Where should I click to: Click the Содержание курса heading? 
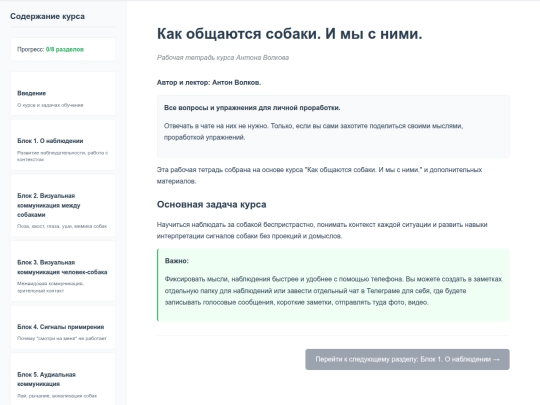point(47,16)
